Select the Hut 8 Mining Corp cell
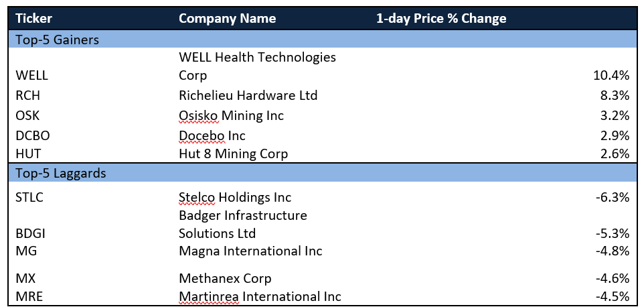Viewport: 644px width, 307px height. (x=233, y=153)
